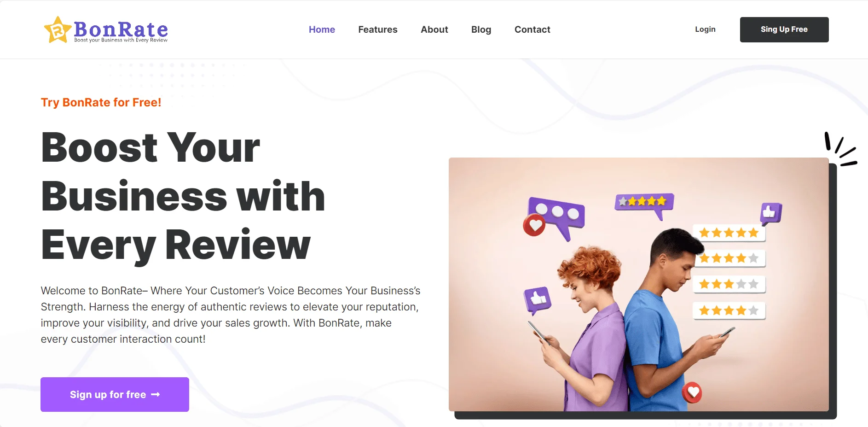Click the purple Sign up for free button

pyautogui.click(x=115, y=394)
